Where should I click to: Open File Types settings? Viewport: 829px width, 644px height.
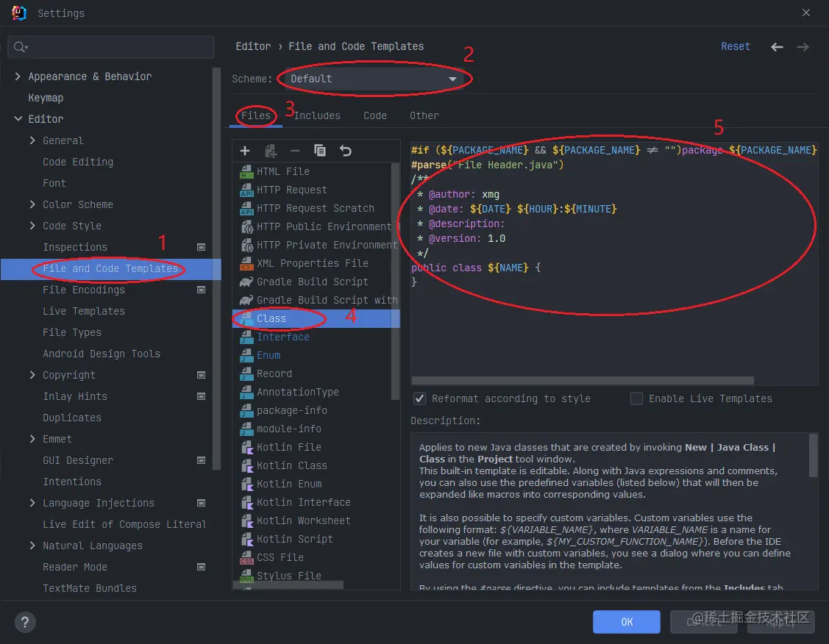[x=72, y=332]
